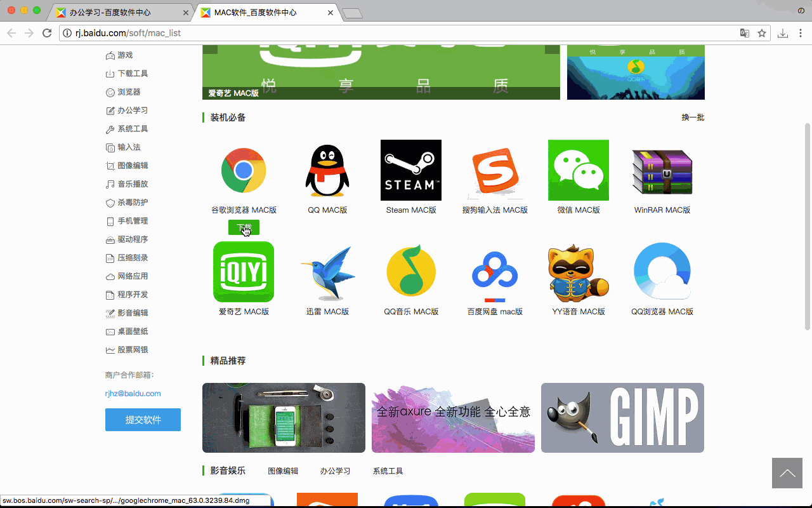
Task: Select the 手机管理 category
Action: pos(127,221)
